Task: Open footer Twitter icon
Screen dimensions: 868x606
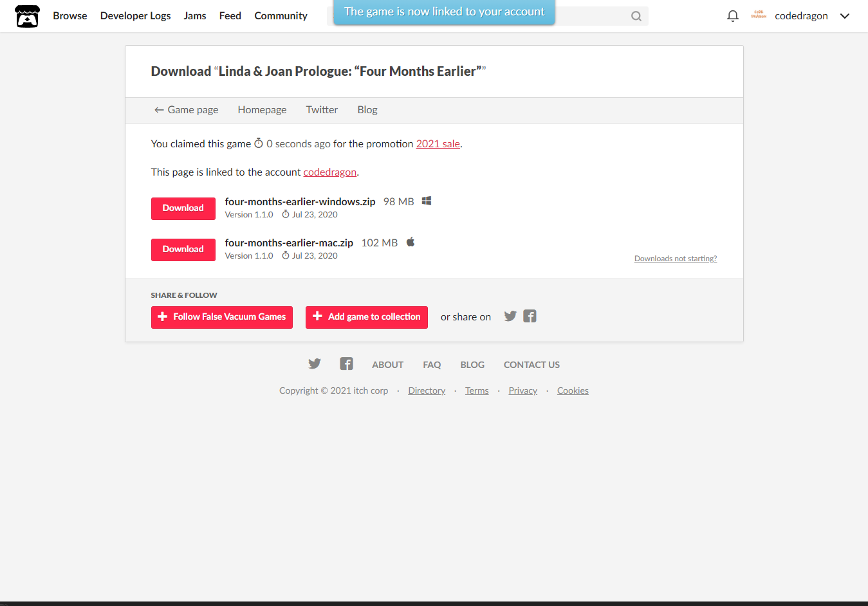Action: click(315, 364)
